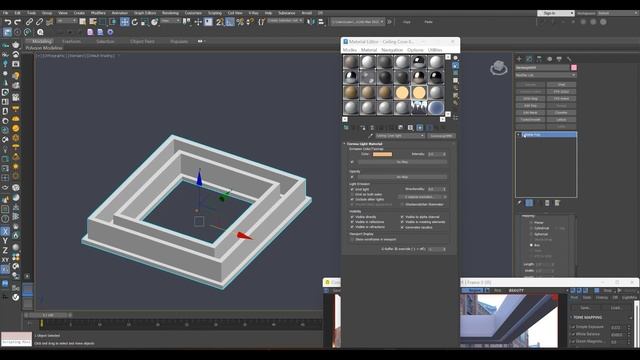Open the Named Selection Sets dropdown
640x360 pixels.
(x=285, y=21)
